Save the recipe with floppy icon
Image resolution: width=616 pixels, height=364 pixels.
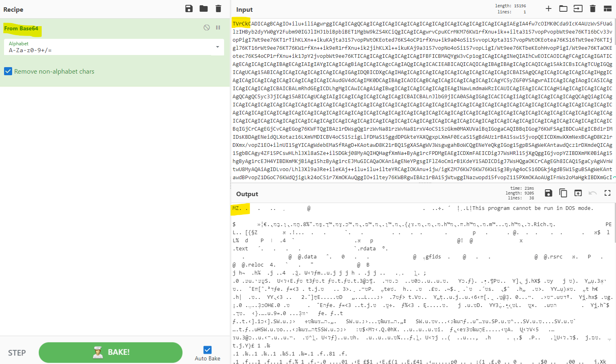(189, 8)
